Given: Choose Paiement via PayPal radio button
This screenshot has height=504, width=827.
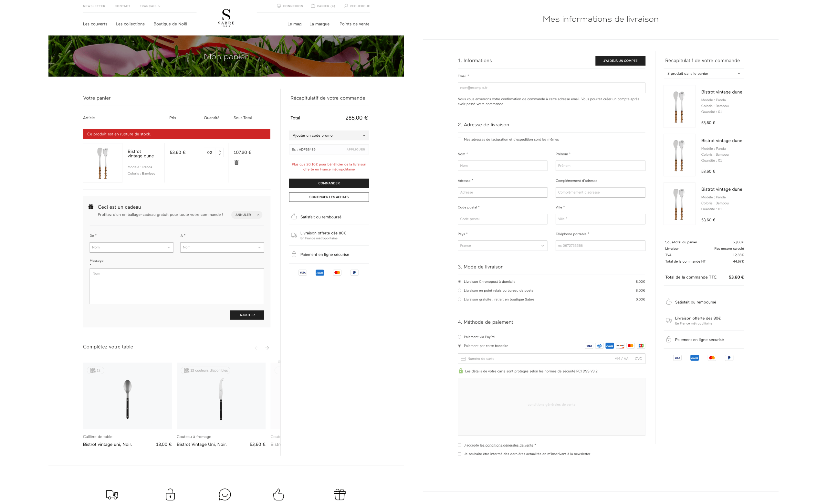Looking at the screenshot, I should (459, 337).
